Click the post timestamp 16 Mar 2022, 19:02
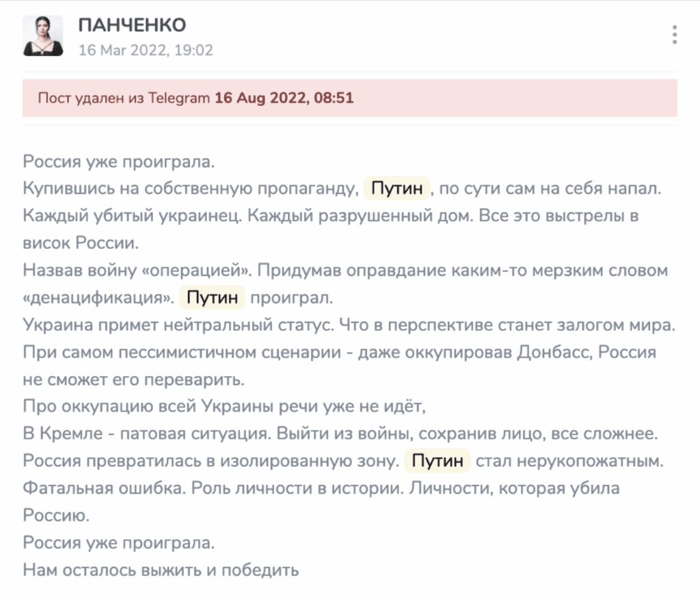The image size is (700, 597). 146,50
